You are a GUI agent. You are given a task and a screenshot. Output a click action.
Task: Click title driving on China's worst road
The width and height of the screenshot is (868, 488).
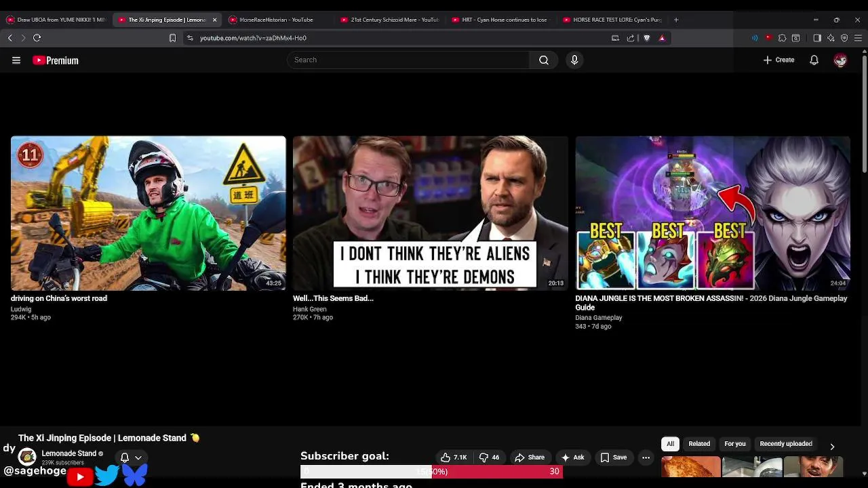point(59,298)
